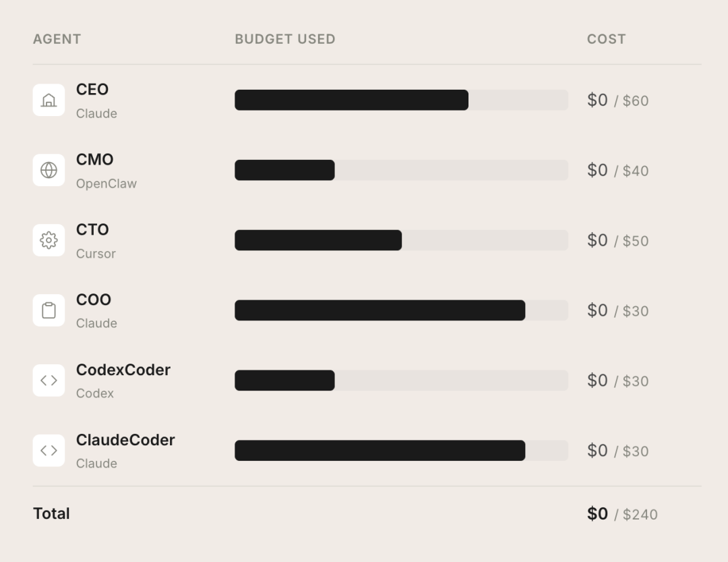
Task: Click the ClaudeCoder code brackets icon
Action: click(49, 451)
